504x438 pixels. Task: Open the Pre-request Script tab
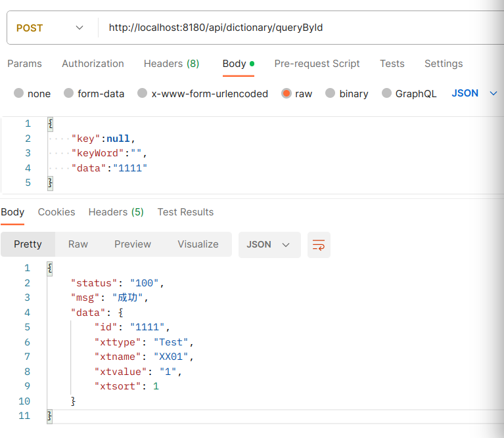pos(317,64)
